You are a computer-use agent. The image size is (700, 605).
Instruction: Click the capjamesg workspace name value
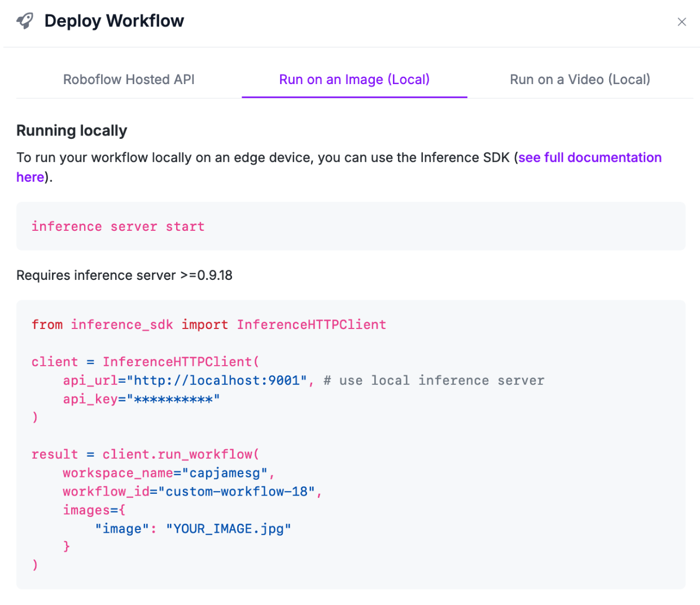(225, 473)
